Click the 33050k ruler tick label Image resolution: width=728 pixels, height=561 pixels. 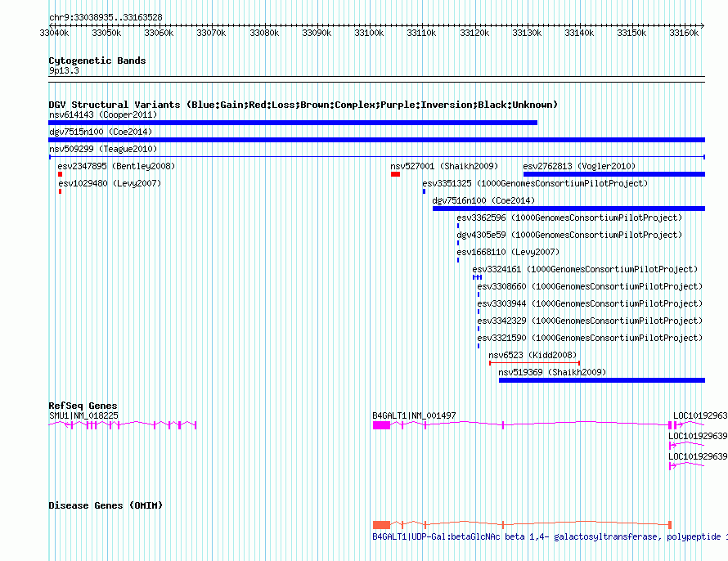click(x=106, y=33)
